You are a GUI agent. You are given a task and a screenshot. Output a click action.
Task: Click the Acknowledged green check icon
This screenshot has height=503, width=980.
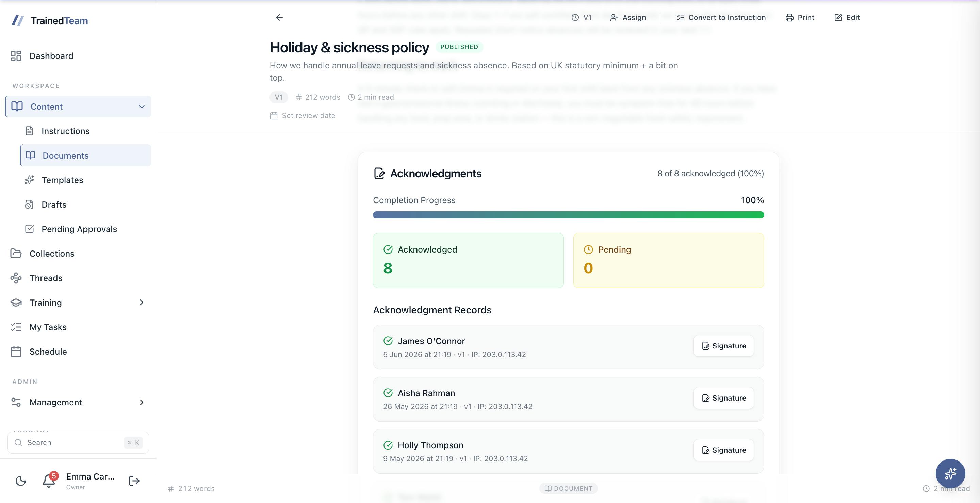(388, 249)
